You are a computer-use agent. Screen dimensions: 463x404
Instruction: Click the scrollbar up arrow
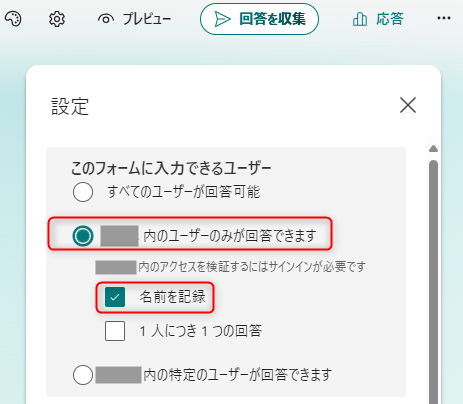tap(433, 149)
